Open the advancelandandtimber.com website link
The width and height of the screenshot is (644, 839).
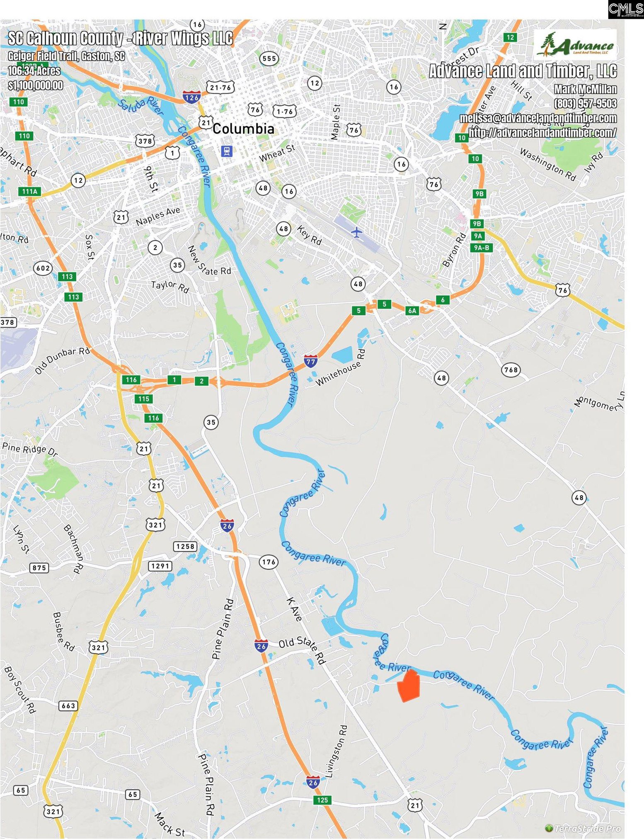(542, 133)
